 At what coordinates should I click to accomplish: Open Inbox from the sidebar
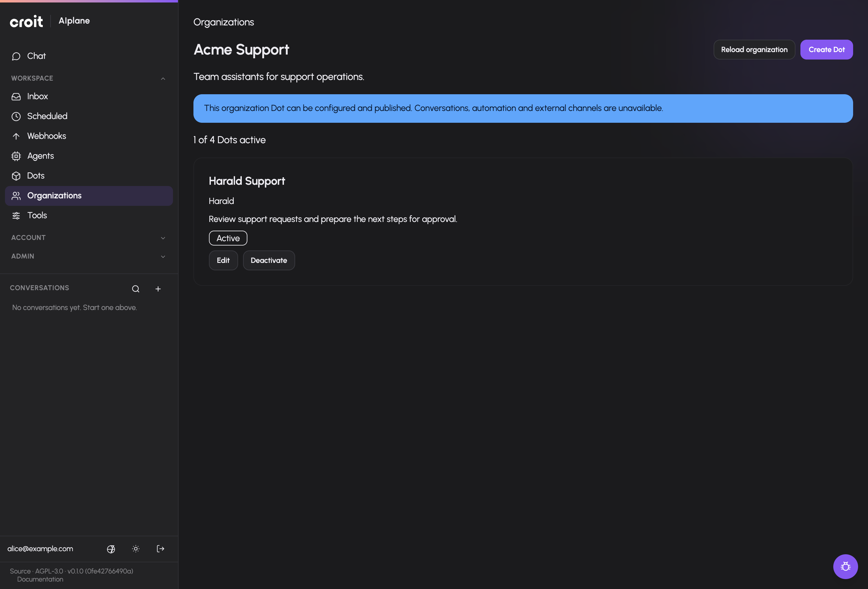(x=89, y=96)
